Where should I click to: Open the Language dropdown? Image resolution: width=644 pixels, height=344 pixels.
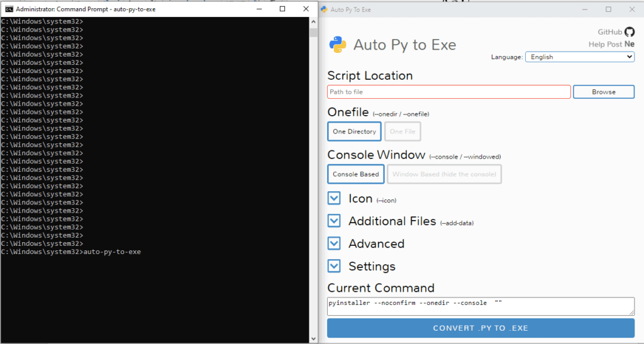pyautogui.click(x=579, y=57)
